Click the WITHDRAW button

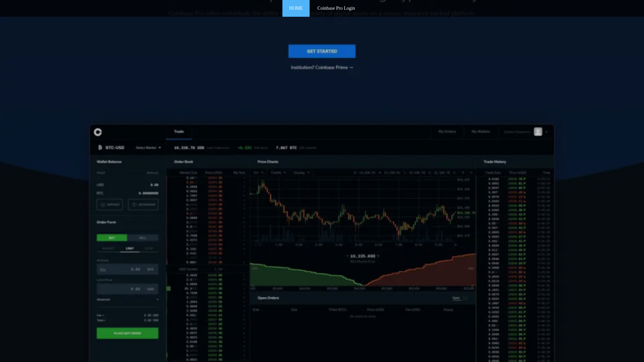143,204
